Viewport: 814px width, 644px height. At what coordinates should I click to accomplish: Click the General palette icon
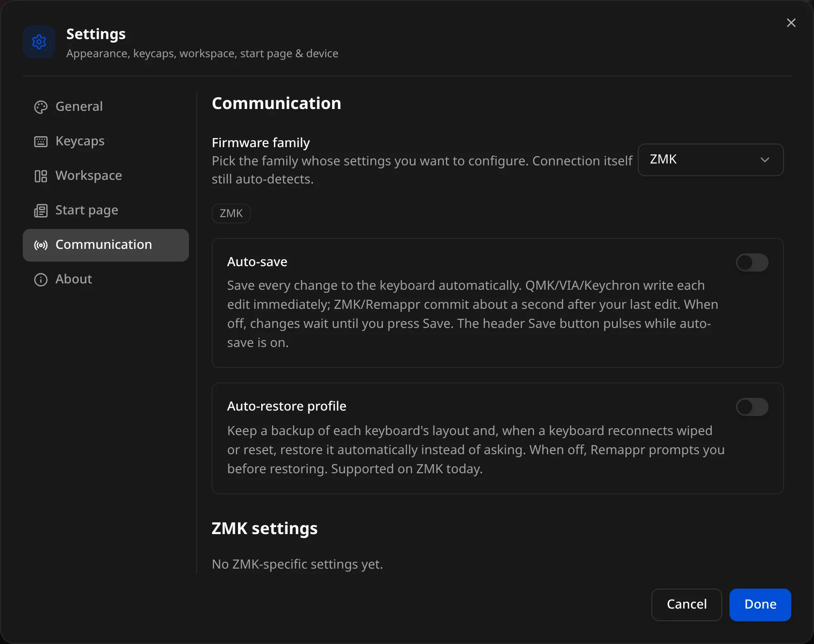coord(41,107)
